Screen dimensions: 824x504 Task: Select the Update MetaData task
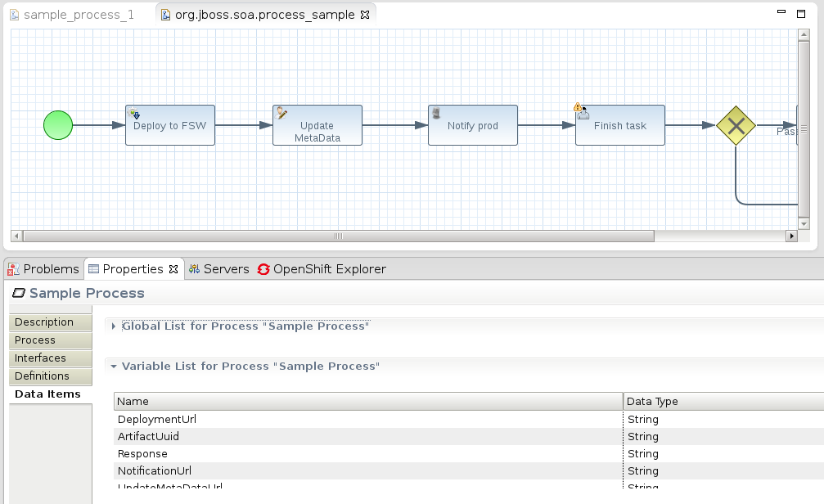click(x=317, y=125)
